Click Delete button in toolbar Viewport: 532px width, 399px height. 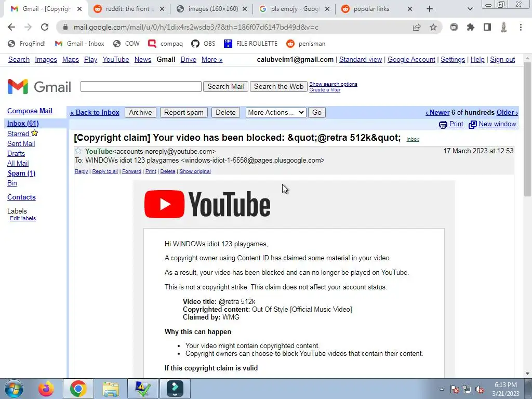point(225,112)
